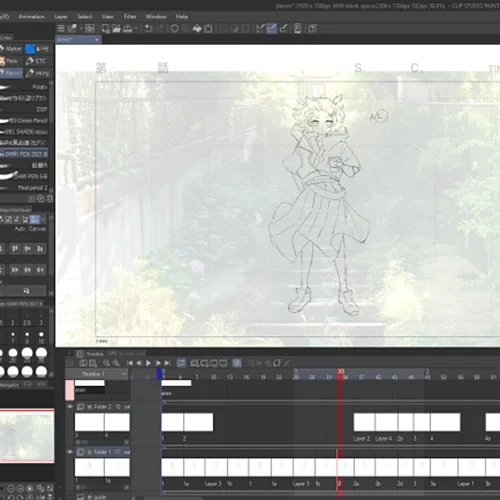This screenshot has width=500, height=500.
Task: Click the New animation folder icon
Action: pyautogui.click(x=194, y=363)
